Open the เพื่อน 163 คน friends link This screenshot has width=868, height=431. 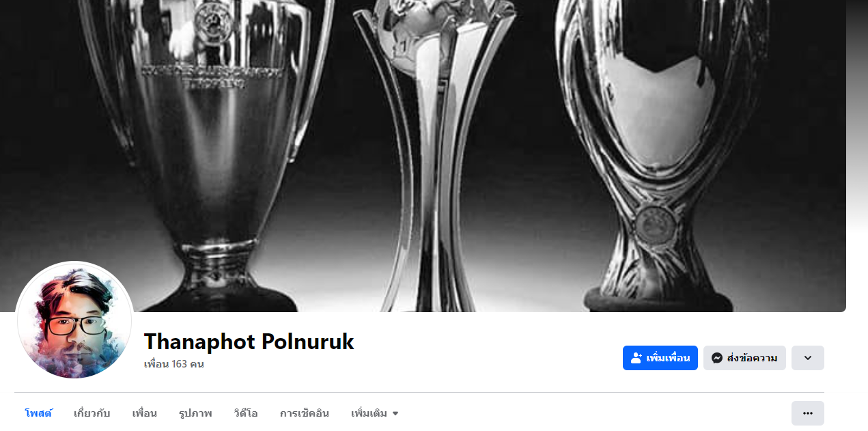(174, 364)
